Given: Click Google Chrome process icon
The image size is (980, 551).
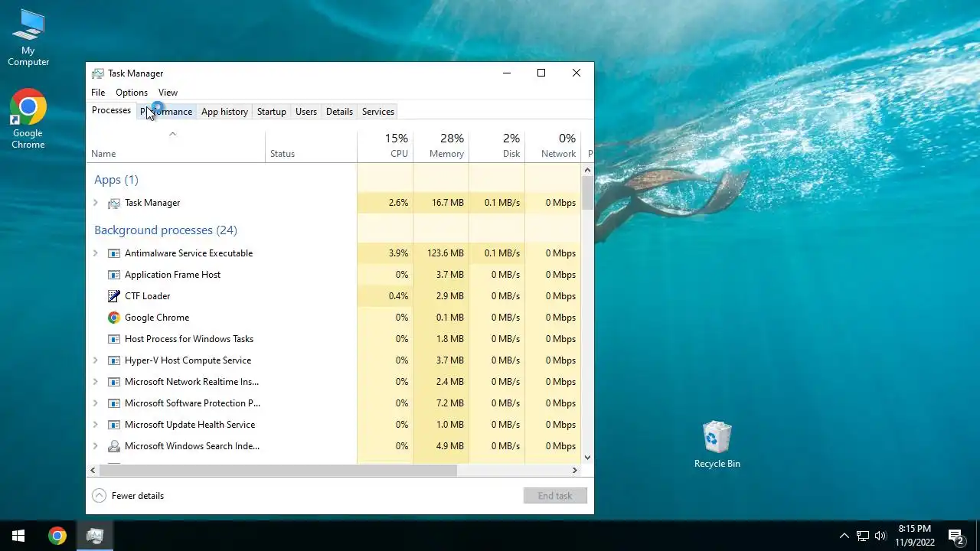Looking at the screenshot, I should coord(114,318).
